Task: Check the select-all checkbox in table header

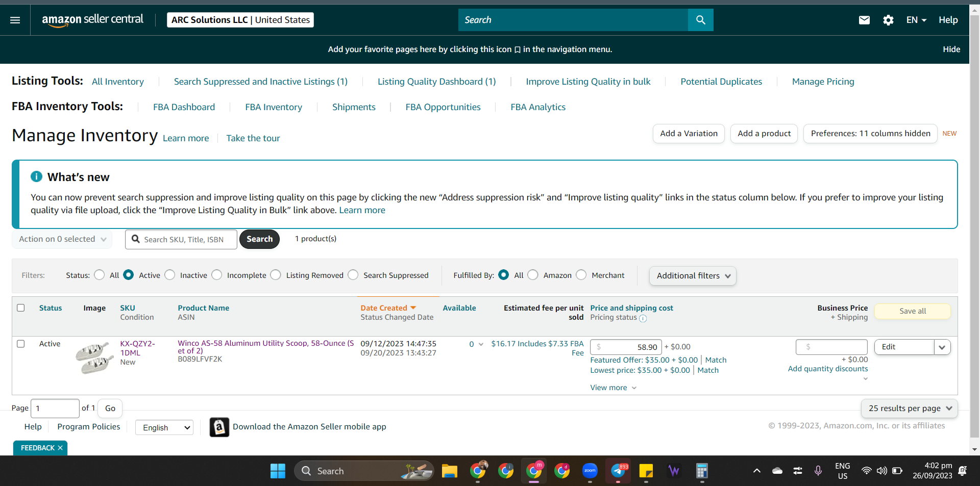Action: pyautogui.click(x=21, y=308)
